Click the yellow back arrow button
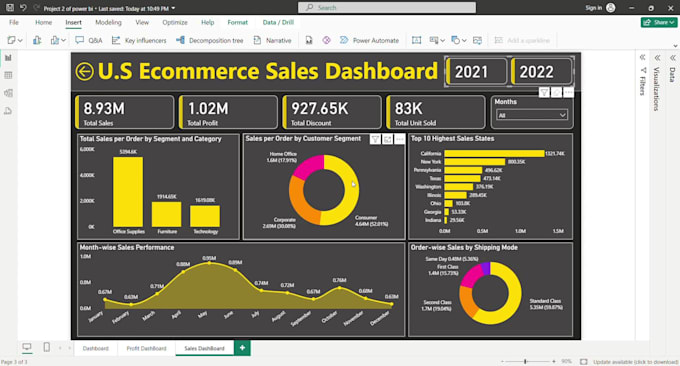 tap(85, 72)
